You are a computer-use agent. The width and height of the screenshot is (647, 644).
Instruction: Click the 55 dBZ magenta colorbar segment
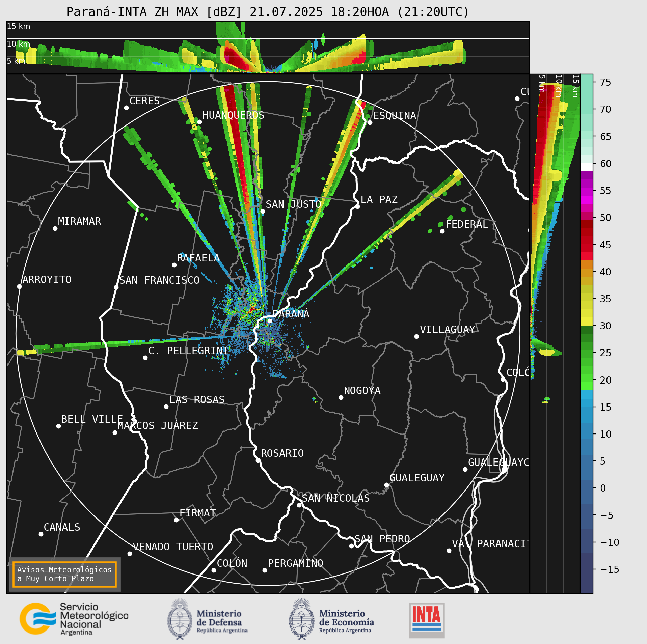(x=587, y=191)
